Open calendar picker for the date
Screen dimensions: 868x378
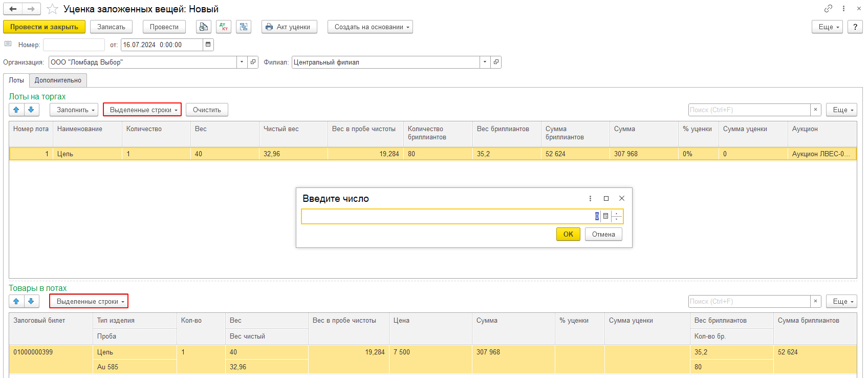[x=208, y=45]
